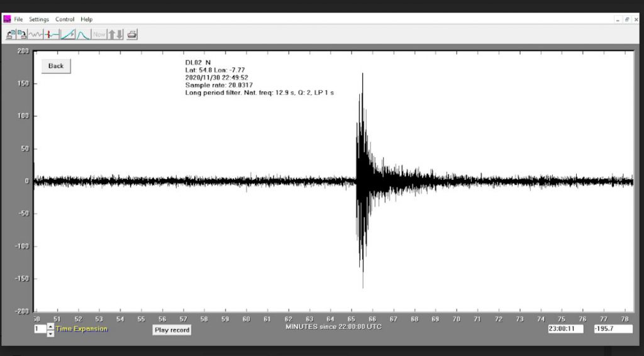Click the Time Expansion value field

pos(40,329)
